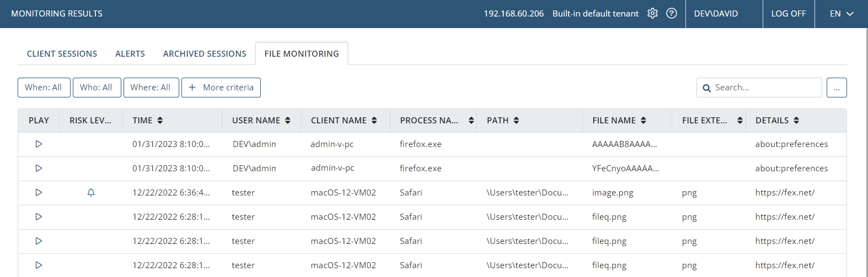
Task: Open help question mark icon
Action: (x=671, y=13)
